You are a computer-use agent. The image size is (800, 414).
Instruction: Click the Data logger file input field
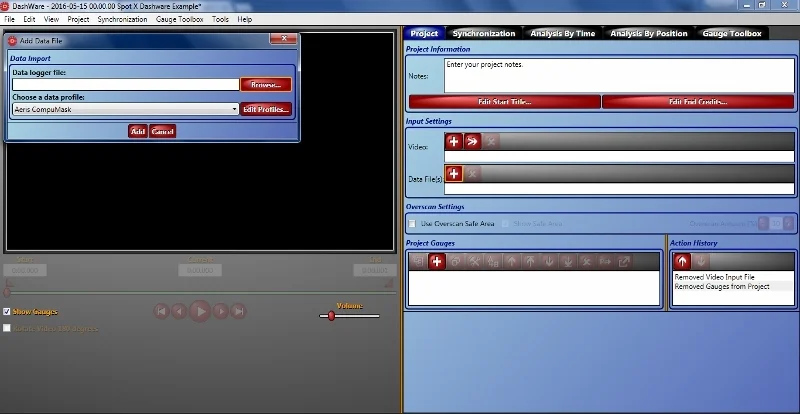click(126, 85)
